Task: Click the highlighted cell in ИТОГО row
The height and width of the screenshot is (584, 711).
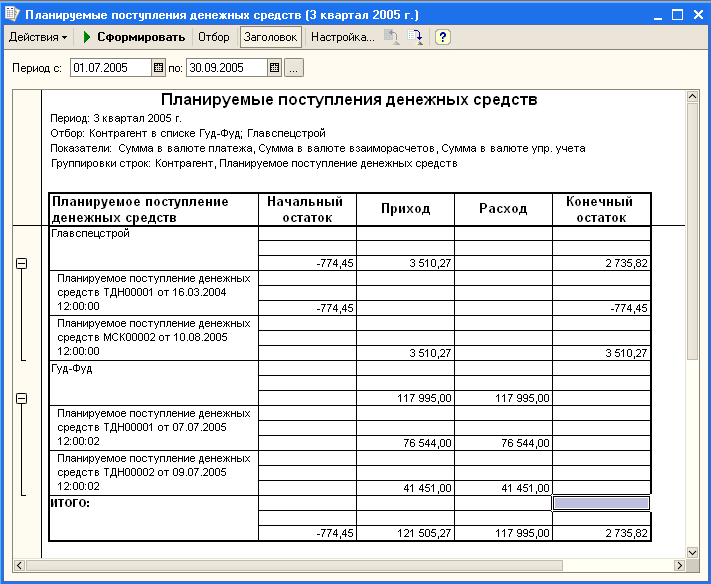Action: click(601, 503)
